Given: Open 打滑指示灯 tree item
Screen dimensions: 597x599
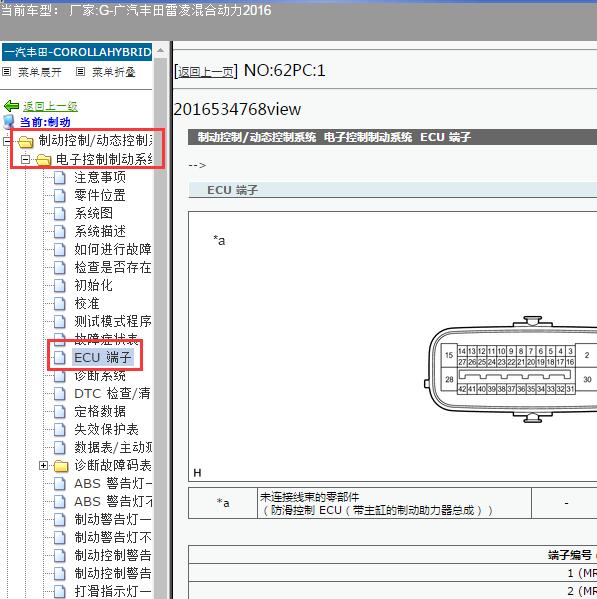Looking at the screenshot, I should click(113, 591).
